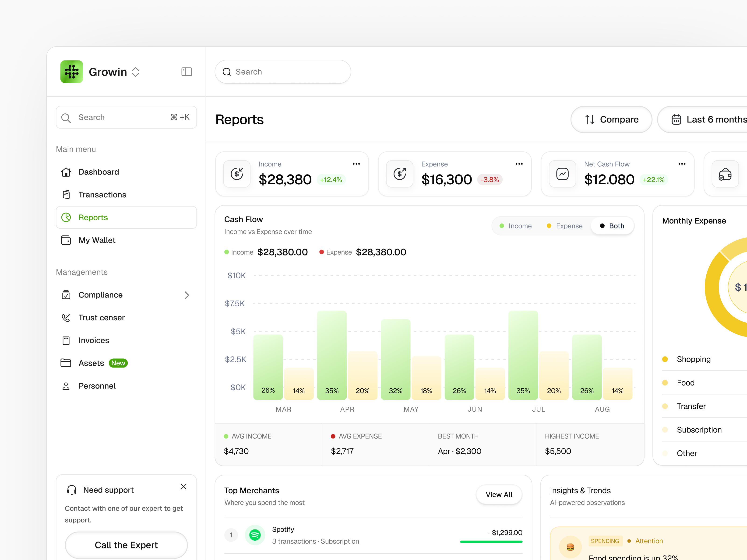Screen dimensions: 747x560
Task: Open Assets menu item
Action: point(126,363)
